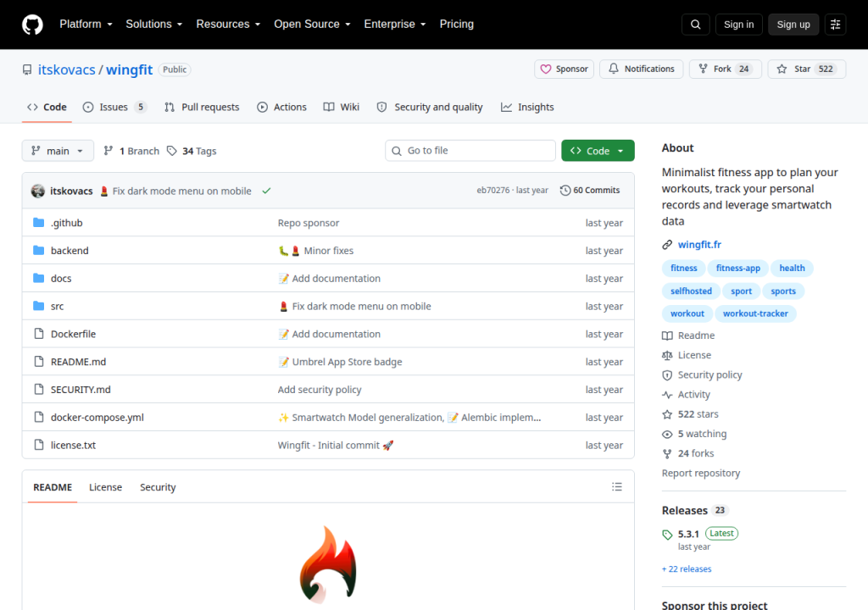Open the Dockerfile file
This screenshot has width=868, height=610.
click(73, 334)
